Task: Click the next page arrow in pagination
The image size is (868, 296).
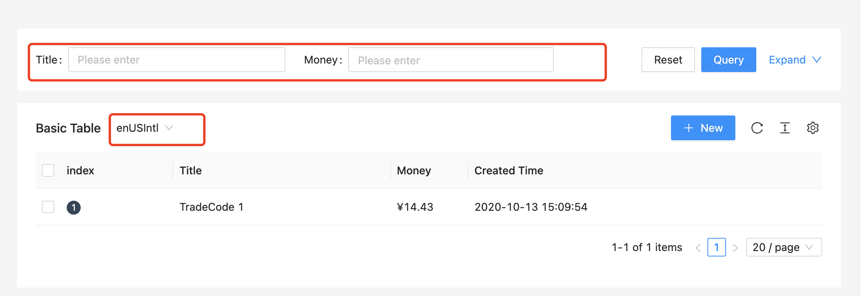Action: coord(735,247)
